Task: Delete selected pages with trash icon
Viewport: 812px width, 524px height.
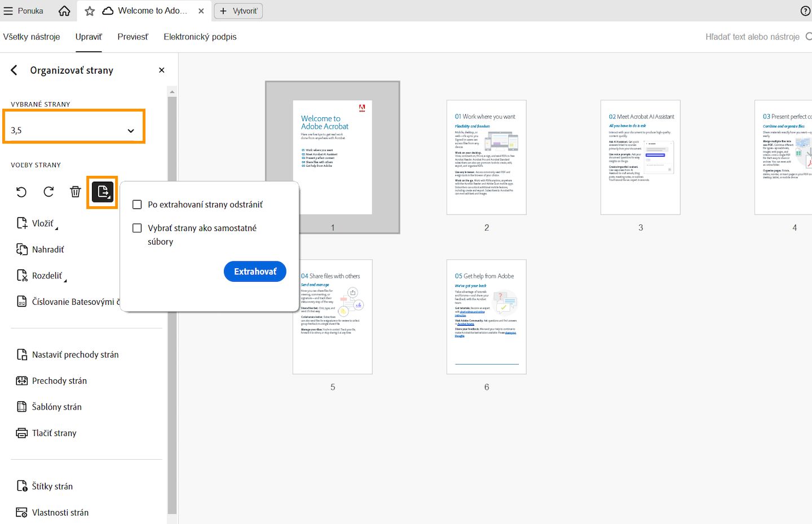Action: click(x=76, y=192)
